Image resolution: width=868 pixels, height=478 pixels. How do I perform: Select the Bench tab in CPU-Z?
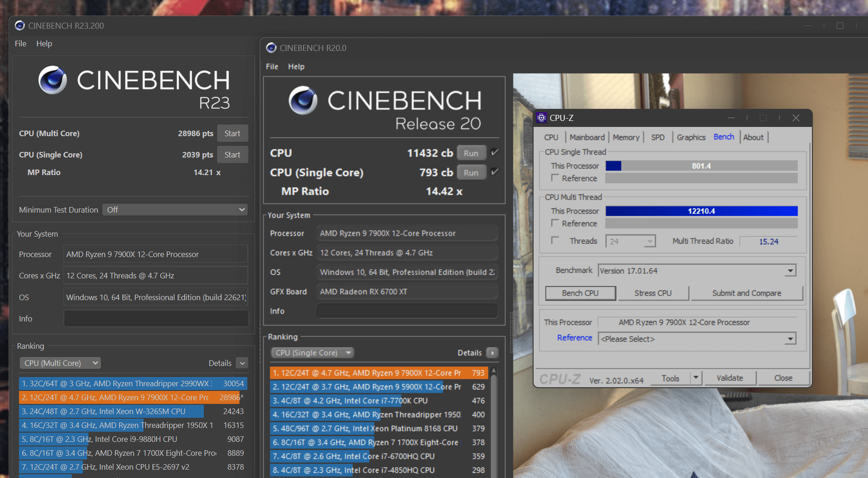(724, 137)
